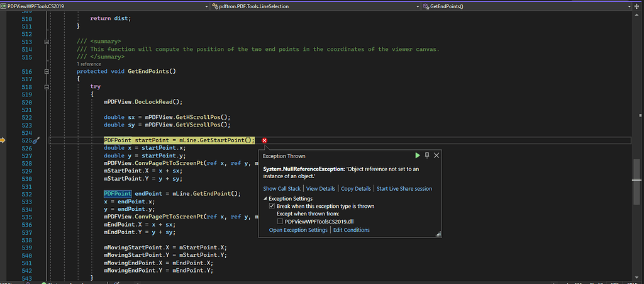Collapse the Exception Settings section
The image size is (644, 284).
coord(265,199)
